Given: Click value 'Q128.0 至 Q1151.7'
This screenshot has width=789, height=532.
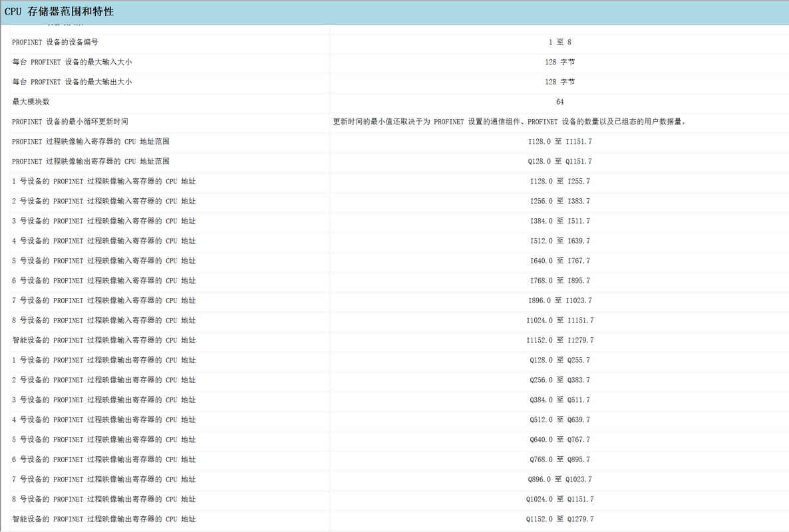Looking at the screenshot, I should coord(560,162).
